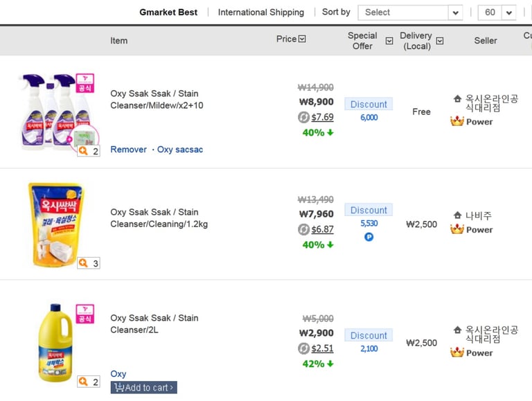
Task: Click Add to cart for the 2L cleanser
Action: click(144, 387)
